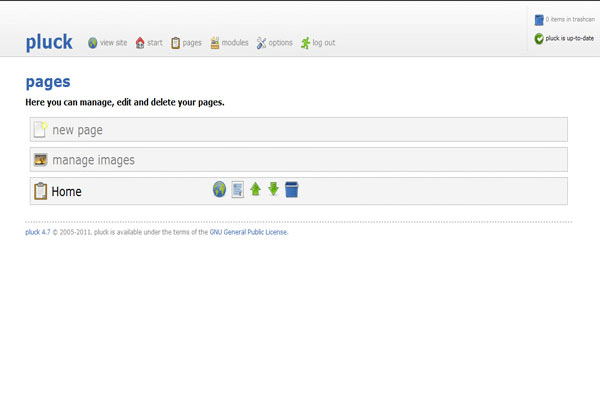Click the pluck 4.7 footer link
The width and height of the screenshot is (600, 400).
coord(37,231)
